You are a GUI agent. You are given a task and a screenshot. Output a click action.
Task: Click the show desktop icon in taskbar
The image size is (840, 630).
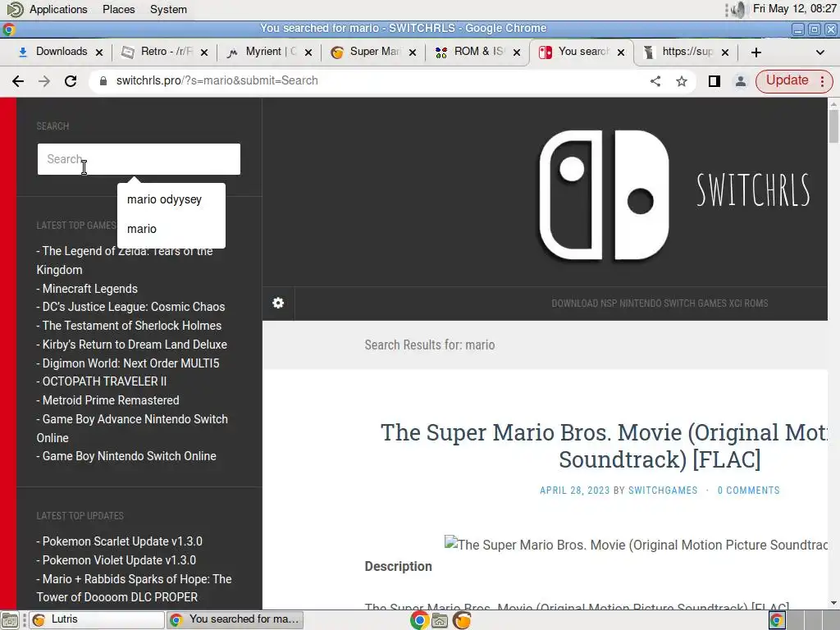(x=10, y=620)
